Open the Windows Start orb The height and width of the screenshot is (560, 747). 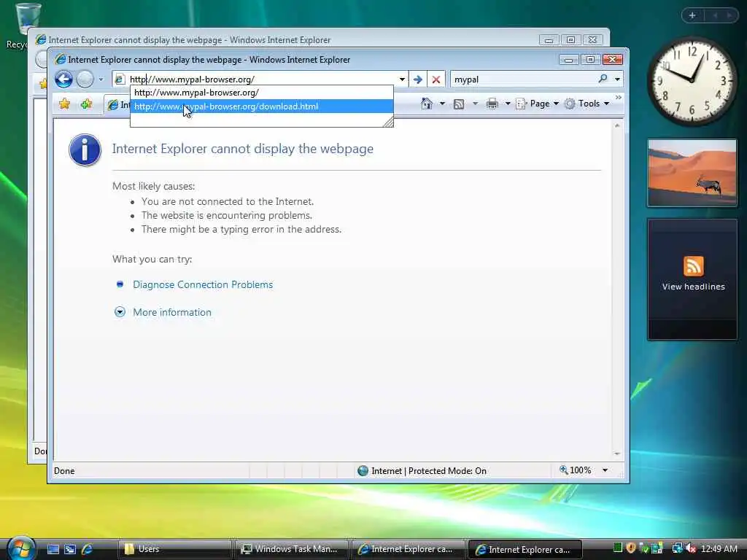(x=20, y=548)
